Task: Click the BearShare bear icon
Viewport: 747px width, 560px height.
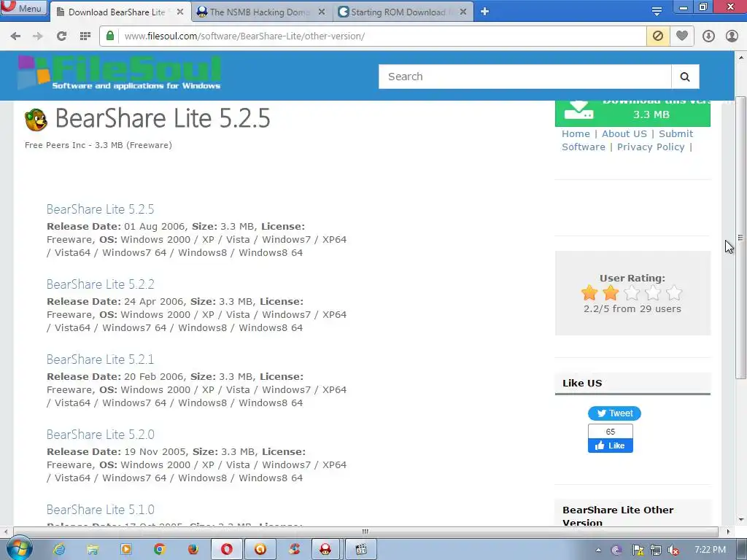Action: click(x=36, y=120)
